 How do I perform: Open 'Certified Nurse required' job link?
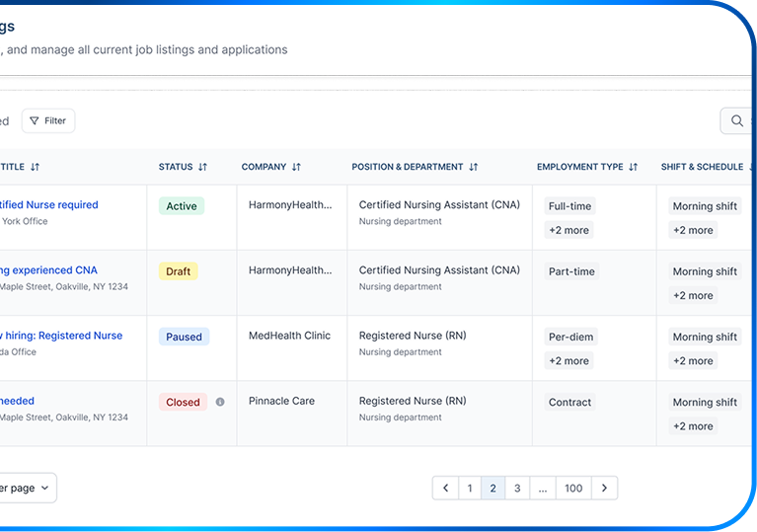coord(48,204)
